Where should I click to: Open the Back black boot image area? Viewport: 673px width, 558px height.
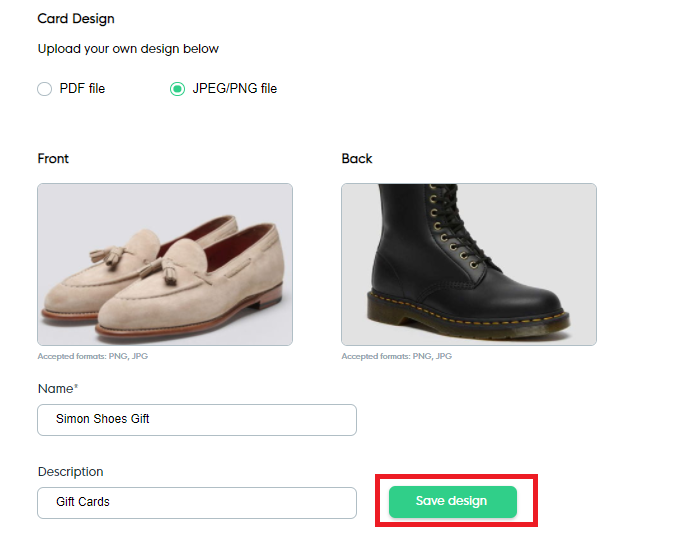(x=469, y=264)
